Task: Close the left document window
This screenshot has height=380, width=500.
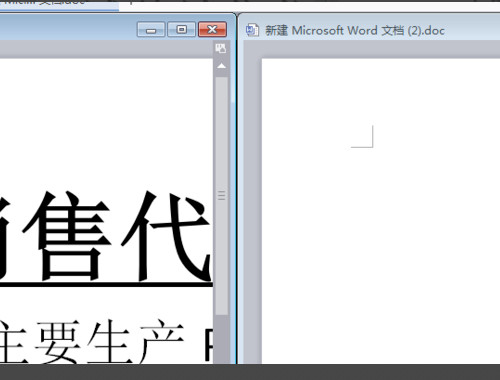Action: click(212, 30)
